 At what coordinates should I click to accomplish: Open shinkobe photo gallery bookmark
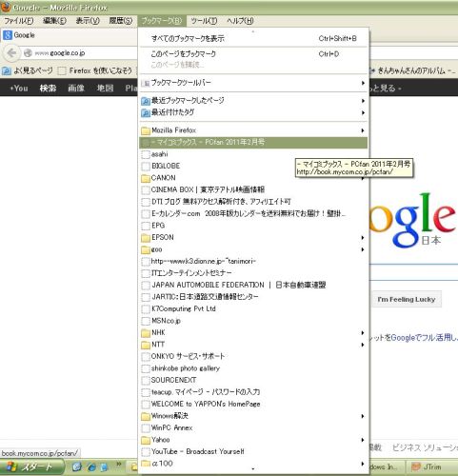click(x=253, y=368)
